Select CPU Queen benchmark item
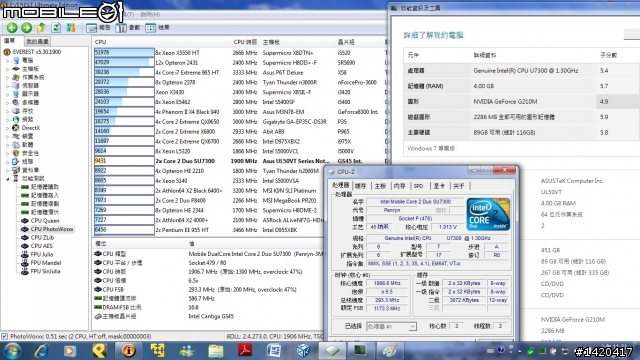640x360 pixels. [40, 220]
